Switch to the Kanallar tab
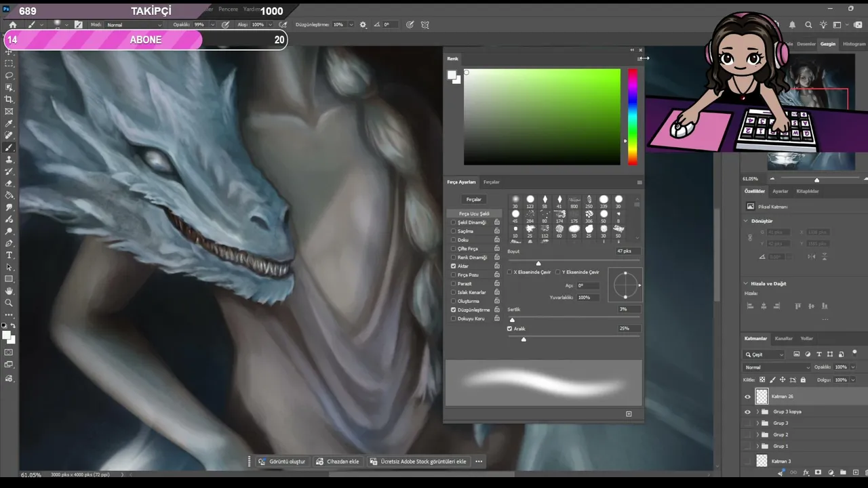This screenshot has width=868, height=488. (784, 338)
